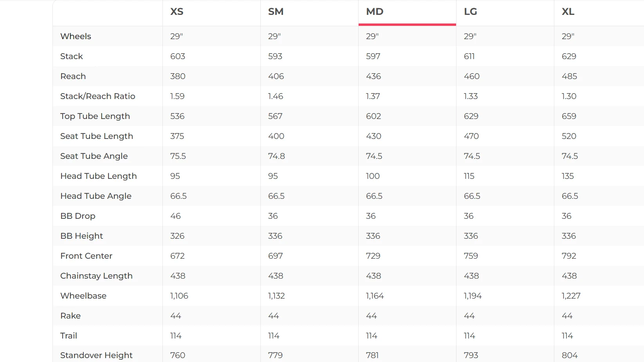Viewport: 644px width, 362px height.
Task: Select the SM size column header
Action: click(276, 12)
